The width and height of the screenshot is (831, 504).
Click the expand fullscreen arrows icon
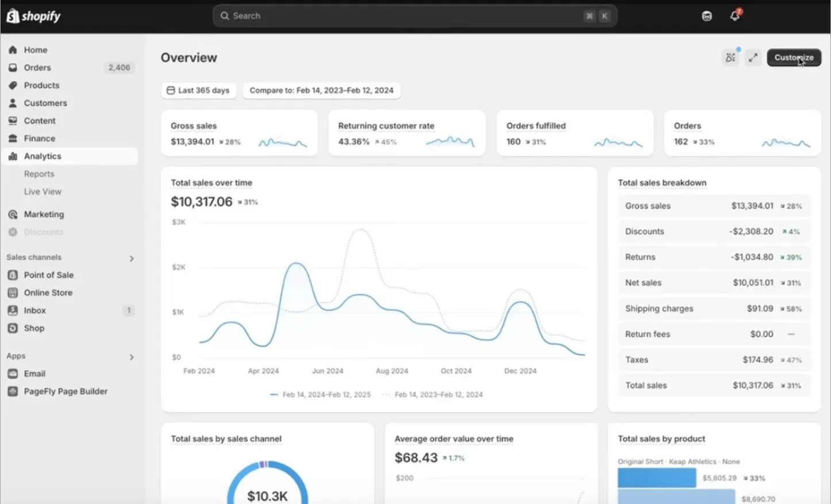(753, 57)
